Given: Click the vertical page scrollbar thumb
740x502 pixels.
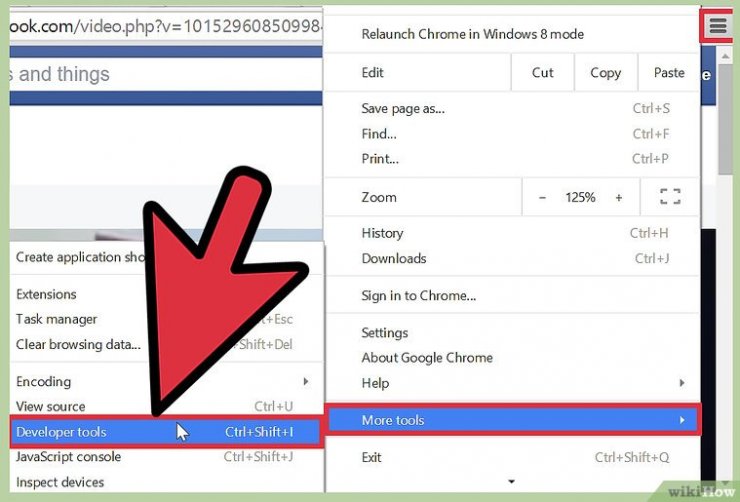Looking at the screenshot, I should click(x=724, y=119).
